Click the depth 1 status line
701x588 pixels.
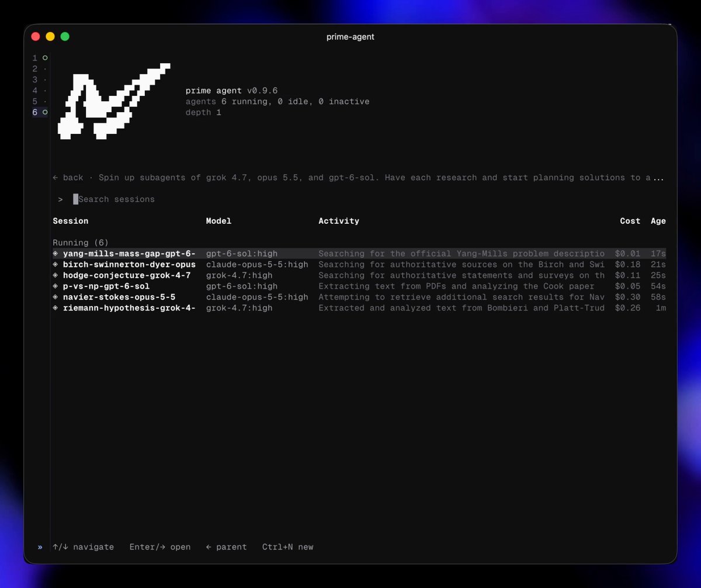(203, 112)
